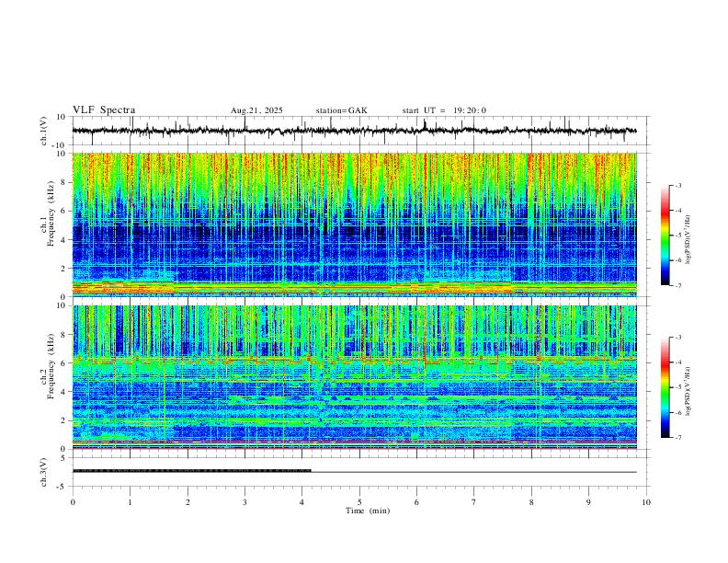Click the ch.1 spectrogram color bar
The width and height of the screenshot is (728, 563).
665,236
